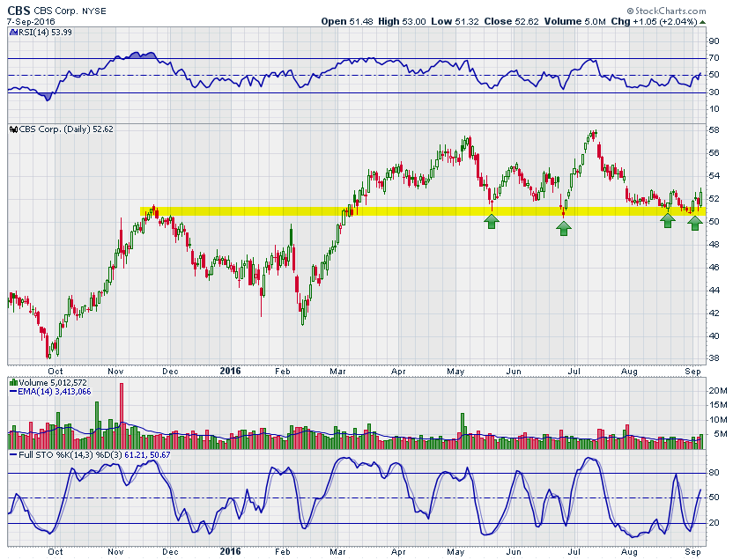
Task: Click the tallest red volume bar in November
Action: [122, 416]
